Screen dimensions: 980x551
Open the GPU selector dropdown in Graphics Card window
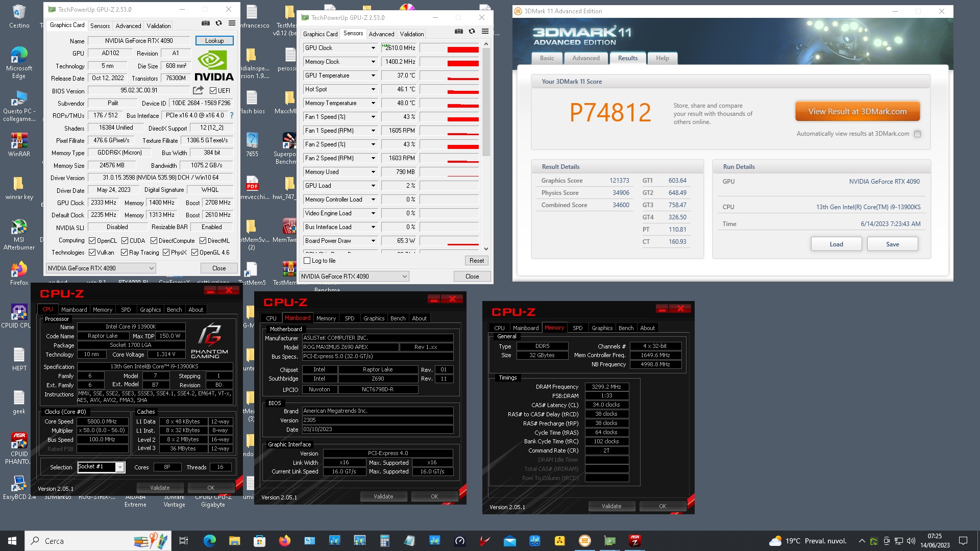pyautogui.click(x=101, y=268)
